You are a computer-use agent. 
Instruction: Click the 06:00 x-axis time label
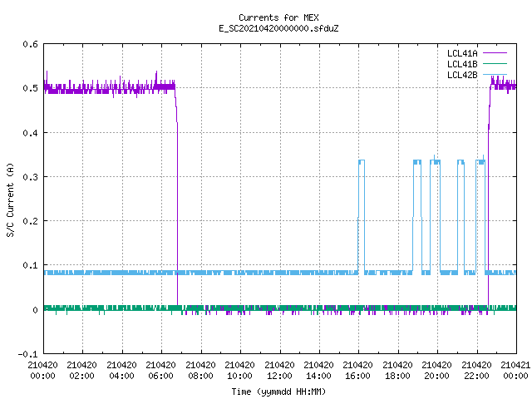pyautogui.click(x=160, y=376)
